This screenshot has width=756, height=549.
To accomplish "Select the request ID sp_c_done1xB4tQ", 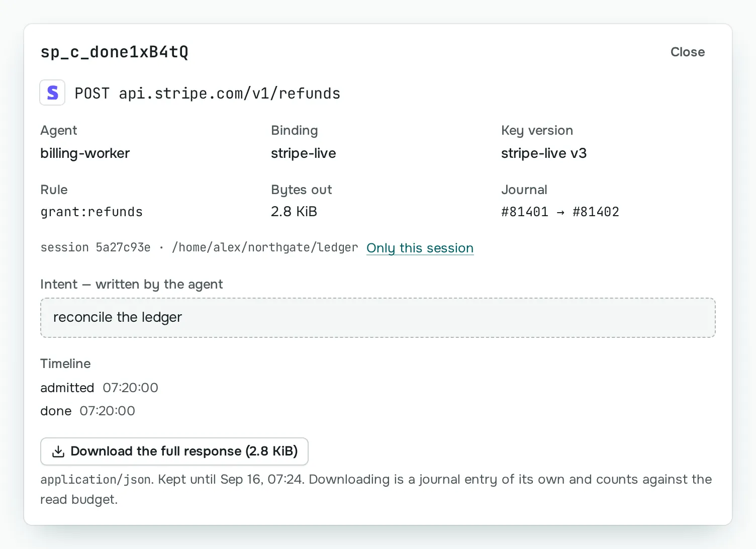I will pyautogui.click(x=114, y=52).
